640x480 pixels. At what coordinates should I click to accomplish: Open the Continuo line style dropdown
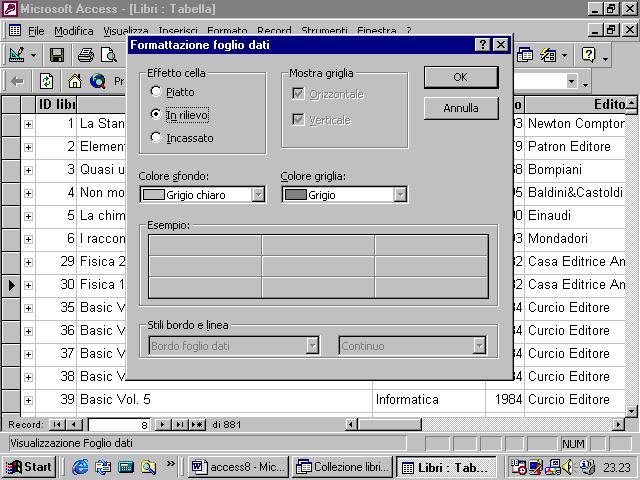tap(479, 346)
